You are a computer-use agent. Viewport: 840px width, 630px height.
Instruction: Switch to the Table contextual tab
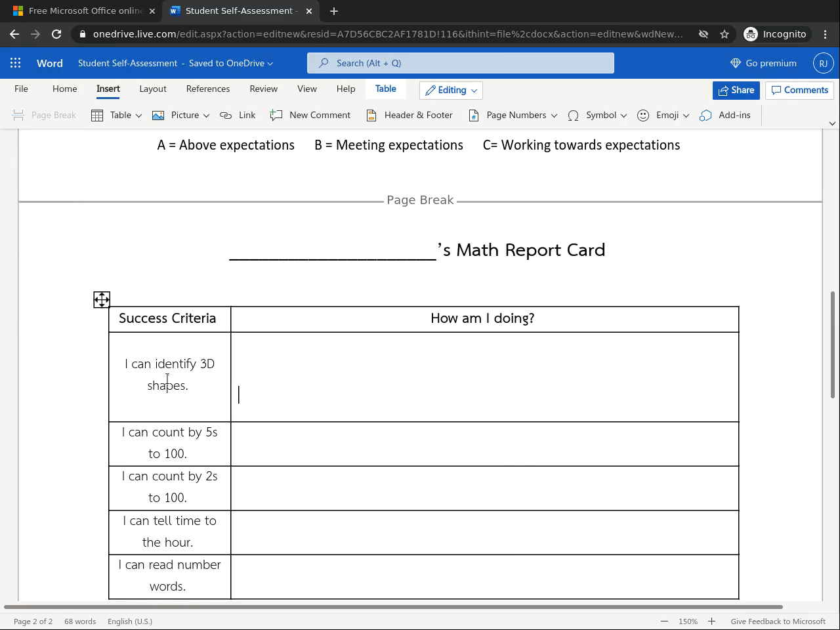coord(386,89)
